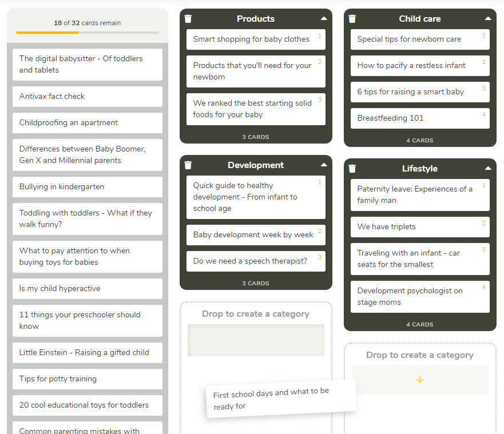The width and height of the screenshot is (504, 434).
Task: Rename the Products category title
Action: [x=256, y=19]
